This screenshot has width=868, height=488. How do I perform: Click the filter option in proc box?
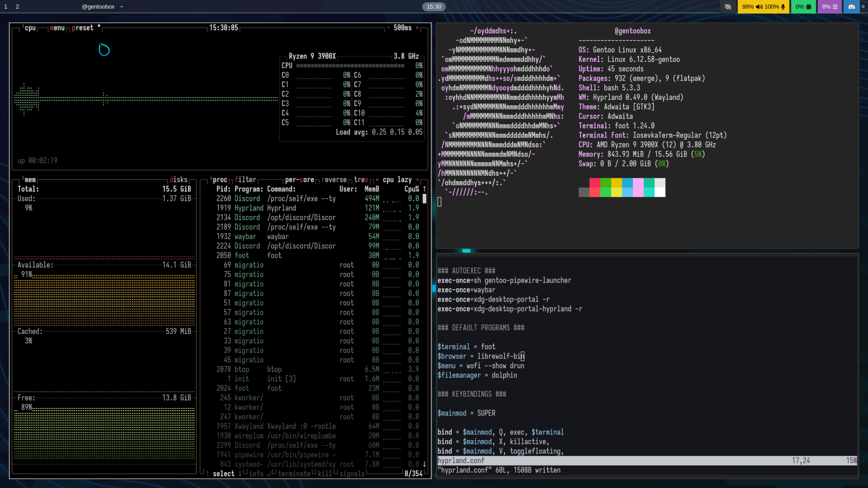click(245, 180)
